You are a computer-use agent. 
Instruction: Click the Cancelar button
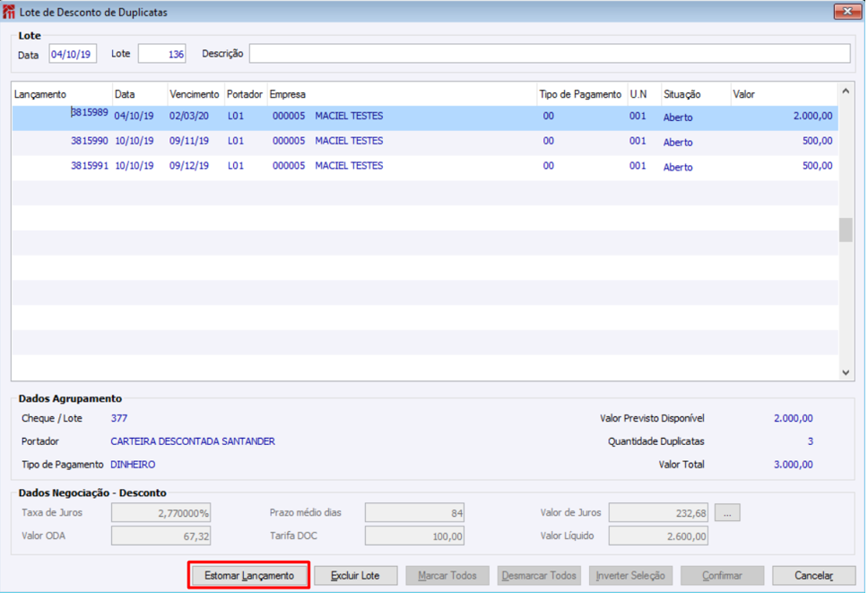[813, 576]
